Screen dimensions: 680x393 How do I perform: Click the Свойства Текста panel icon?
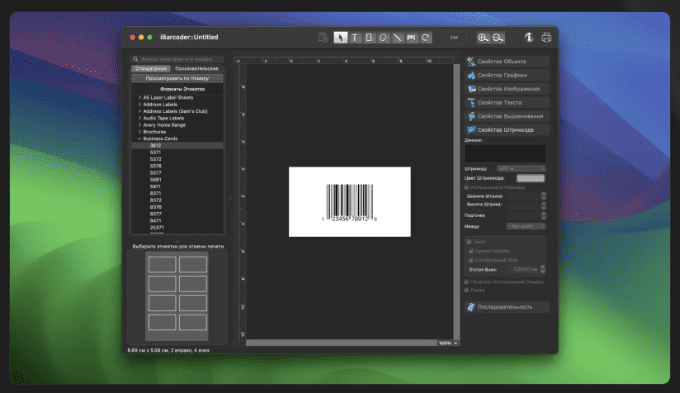pos(471,103)
